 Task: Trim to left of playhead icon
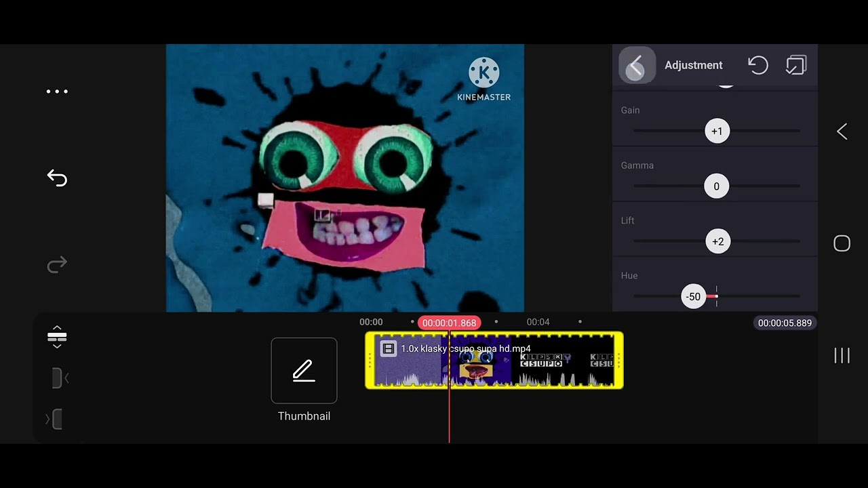[60, 378]
